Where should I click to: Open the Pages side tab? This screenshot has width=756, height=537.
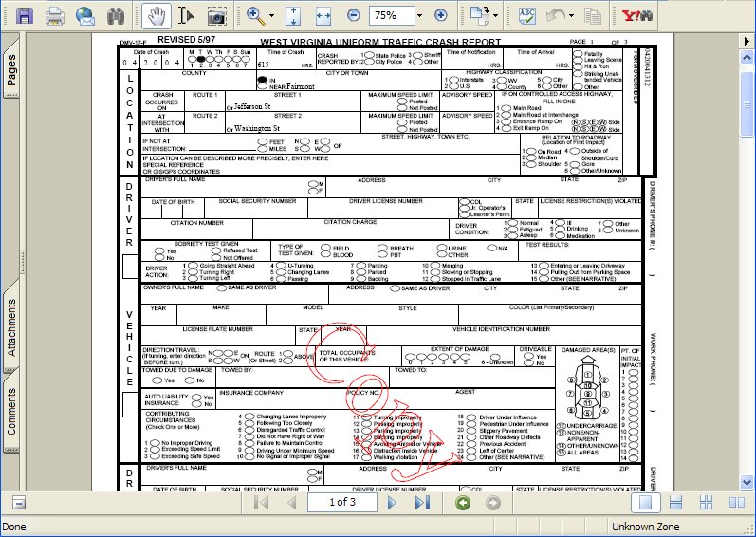pos(10,68)
